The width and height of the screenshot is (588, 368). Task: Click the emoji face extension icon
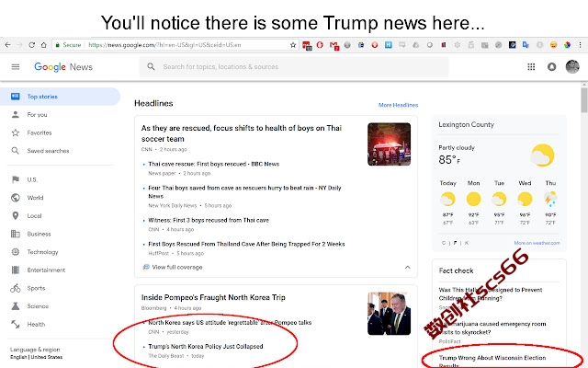click(x=553, y=45)
